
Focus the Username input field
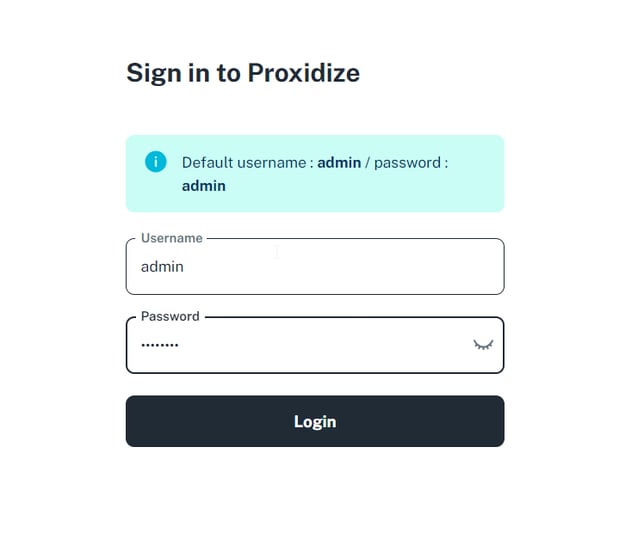(315, 266)
